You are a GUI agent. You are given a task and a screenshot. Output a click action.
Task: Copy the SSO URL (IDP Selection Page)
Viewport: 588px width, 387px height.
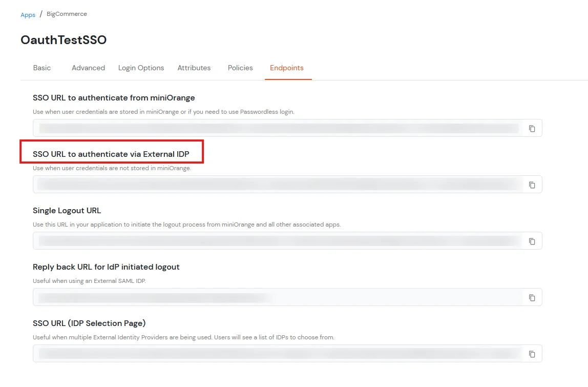point(532,354)
